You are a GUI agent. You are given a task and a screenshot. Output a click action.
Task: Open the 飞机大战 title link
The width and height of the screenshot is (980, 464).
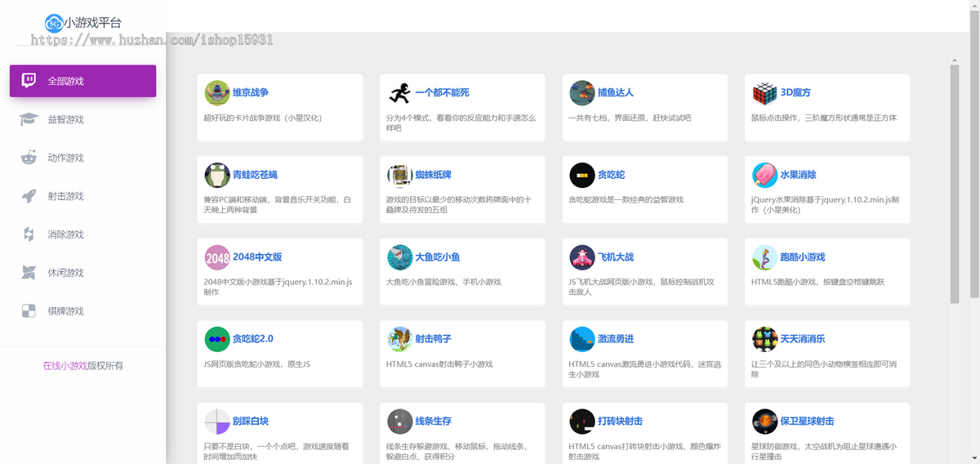[616, 257]
